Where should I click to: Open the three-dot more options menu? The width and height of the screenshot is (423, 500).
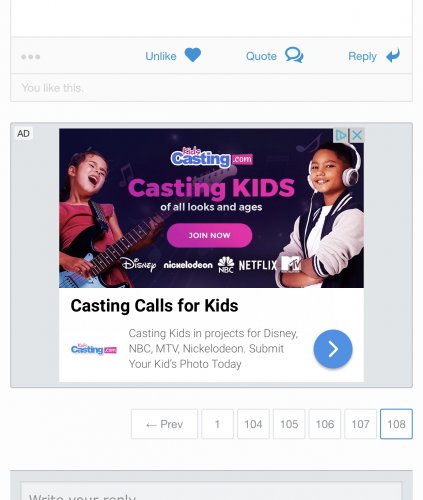pos(30,57)
